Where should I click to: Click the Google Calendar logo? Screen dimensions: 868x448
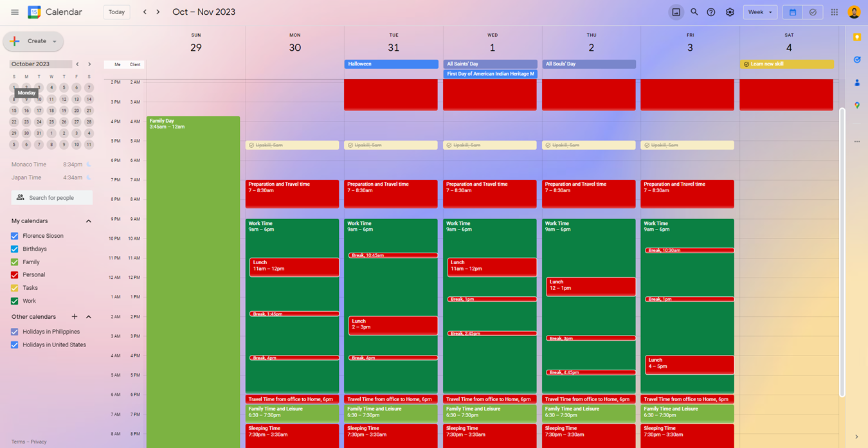(34, 12)
